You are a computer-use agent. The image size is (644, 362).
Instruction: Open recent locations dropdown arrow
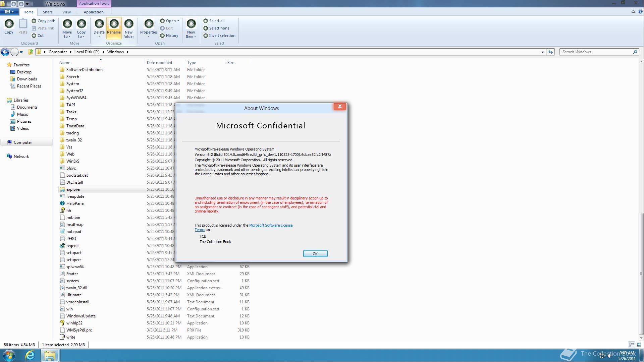(21, 52)
